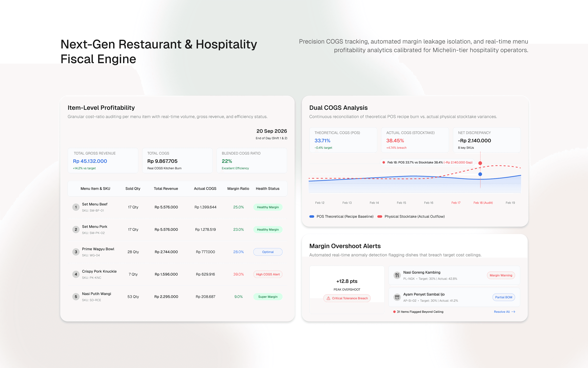Click the Total Revenue column header
Screen dimensions: 588x368
(x=166, y=189)
